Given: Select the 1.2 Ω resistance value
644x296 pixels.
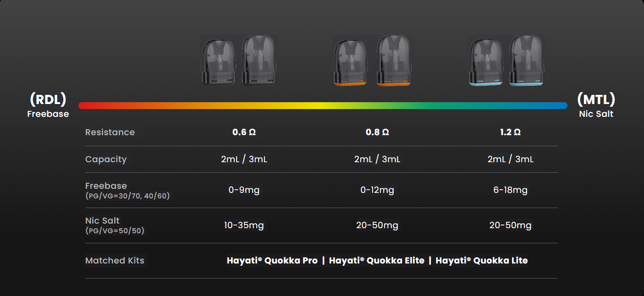Looking at the screenshot, I should click(510, 132).
